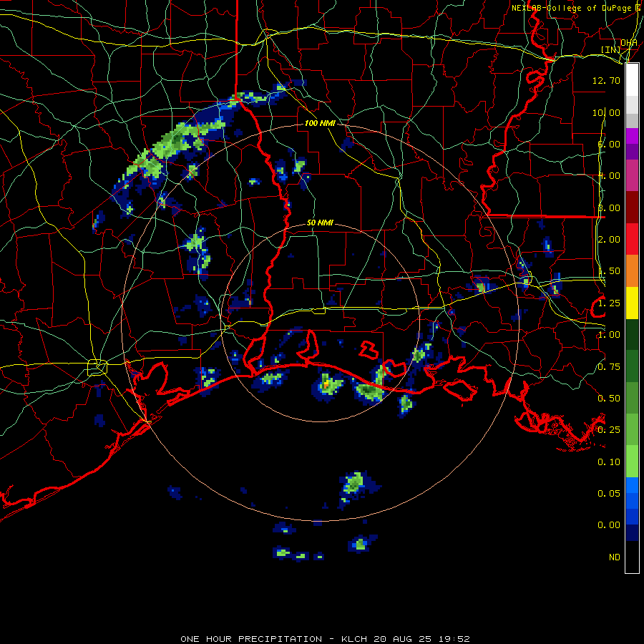Image resolution: width=644 pixels, height=644 pixels.
Task: Pick the orange swatch beside 1.50
Action: pos(632,270)
